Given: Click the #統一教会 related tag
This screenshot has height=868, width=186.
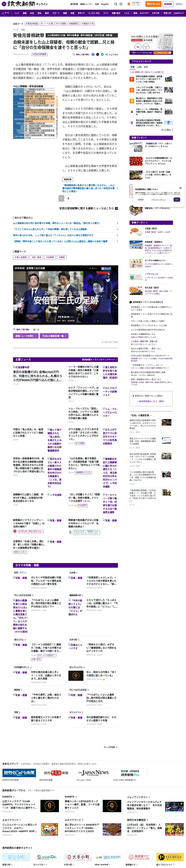Looking at the screenshot, I should 37,257.
